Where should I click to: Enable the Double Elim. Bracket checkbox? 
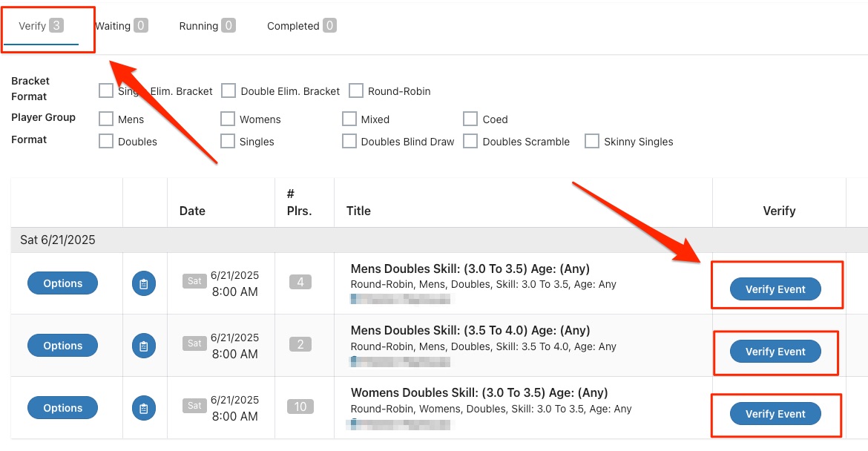click(x=228, y=91)
